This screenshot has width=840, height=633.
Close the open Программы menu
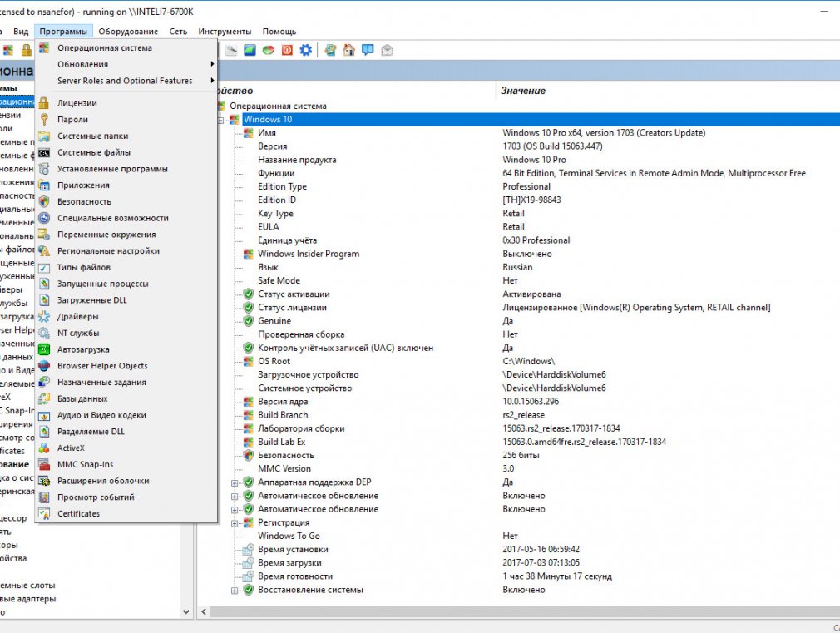pyautogui.click(x=63, y=32)
